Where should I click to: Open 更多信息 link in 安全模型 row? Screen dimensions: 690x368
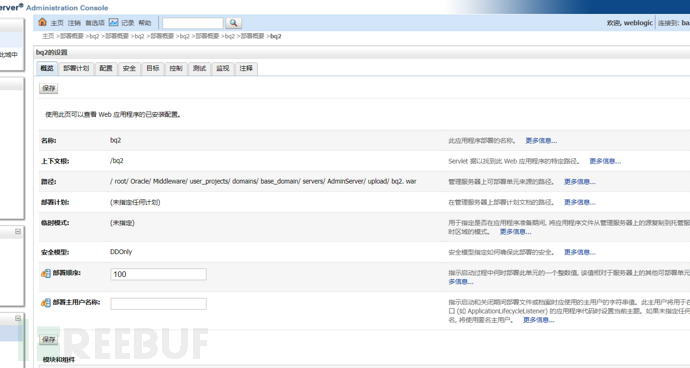tap(580, 252)
